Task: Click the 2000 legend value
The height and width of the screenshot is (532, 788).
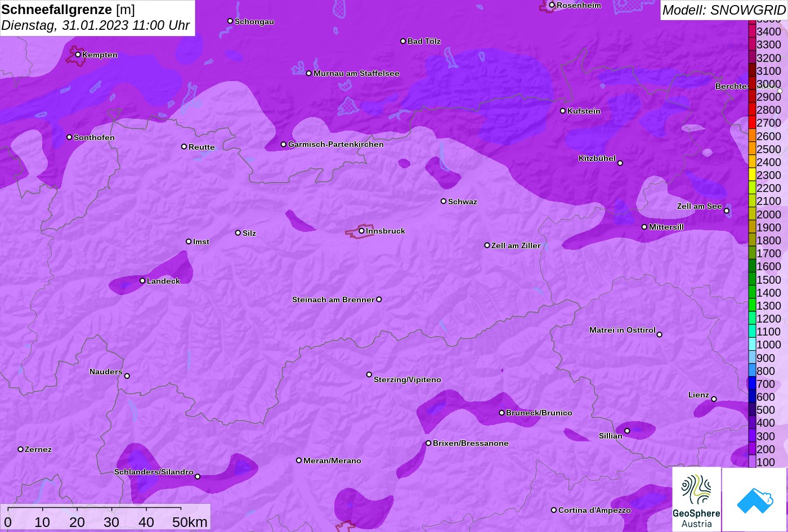Action: 769,214
